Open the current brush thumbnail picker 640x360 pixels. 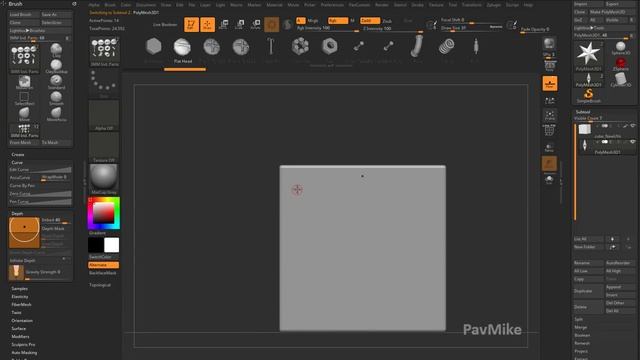(x=104, y=51)
